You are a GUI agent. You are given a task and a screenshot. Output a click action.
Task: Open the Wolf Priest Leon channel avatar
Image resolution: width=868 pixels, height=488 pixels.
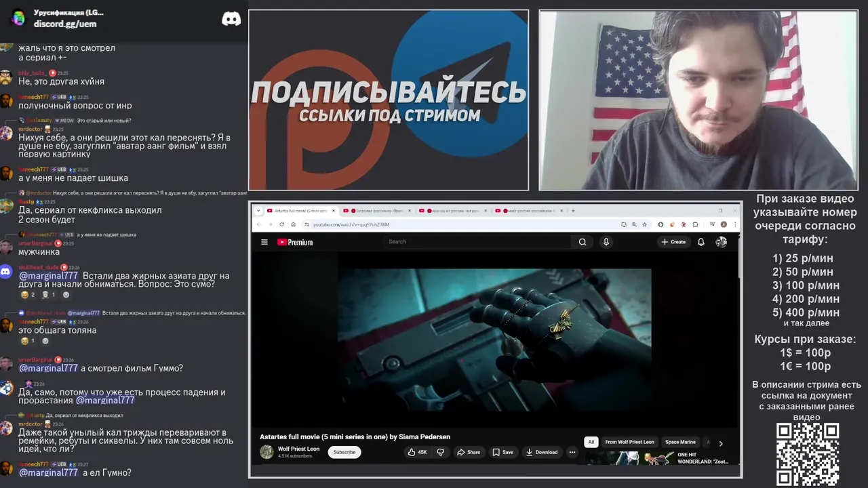[267, 452]
